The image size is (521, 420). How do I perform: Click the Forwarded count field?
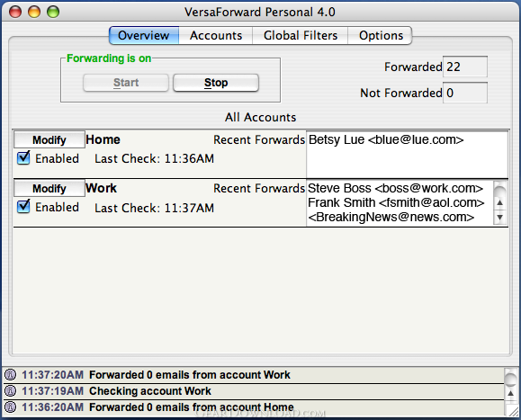[x=465, y=67]
